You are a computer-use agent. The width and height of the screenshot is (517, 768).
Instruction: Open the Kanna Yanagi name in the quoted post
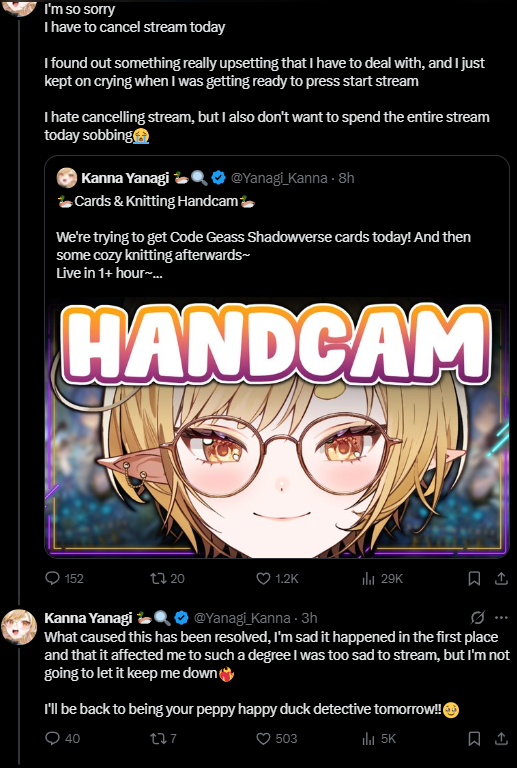125,178
